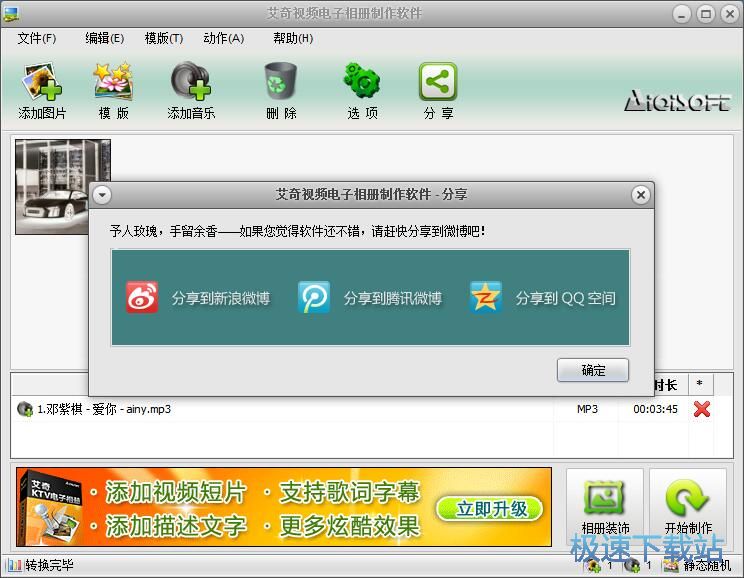Screen dimensions: 744x578
Task: Click the Add Picture (添加图片) toolbar icon
Action: click(x=42, y=91)
